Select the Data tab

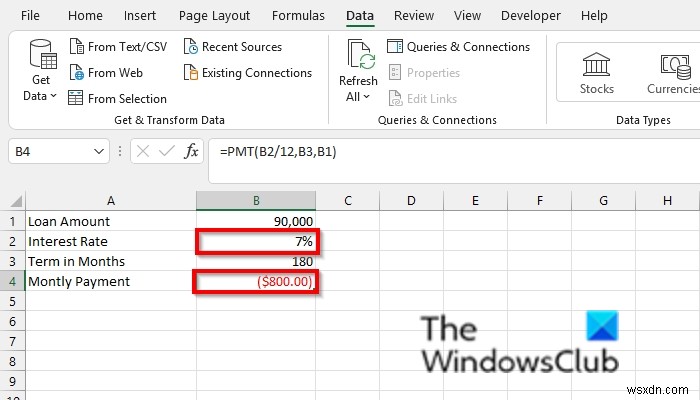tap(360, 16)
